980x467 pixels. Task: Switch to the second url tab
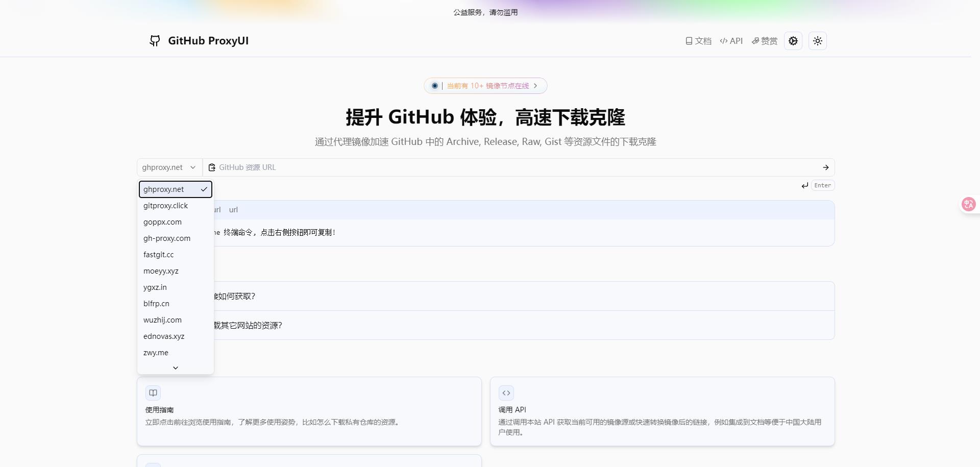233,209
